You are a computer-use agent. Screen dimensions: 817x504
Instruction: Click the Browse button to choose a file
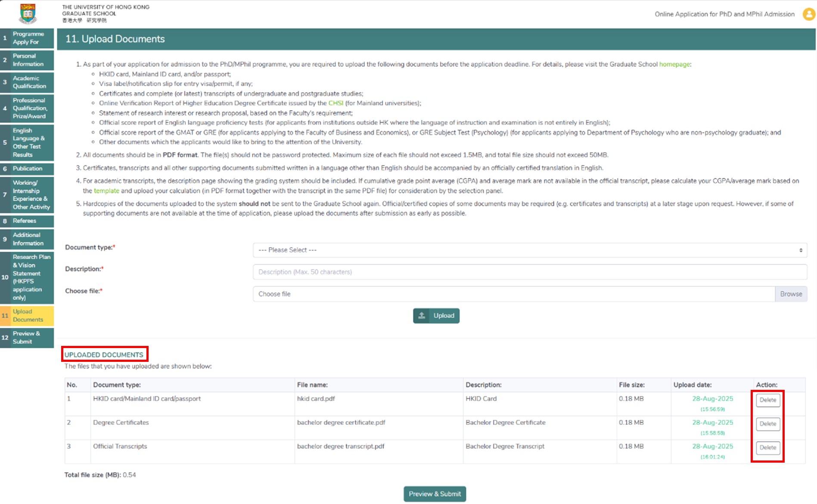pyautogui.click(x=791, y=294)
